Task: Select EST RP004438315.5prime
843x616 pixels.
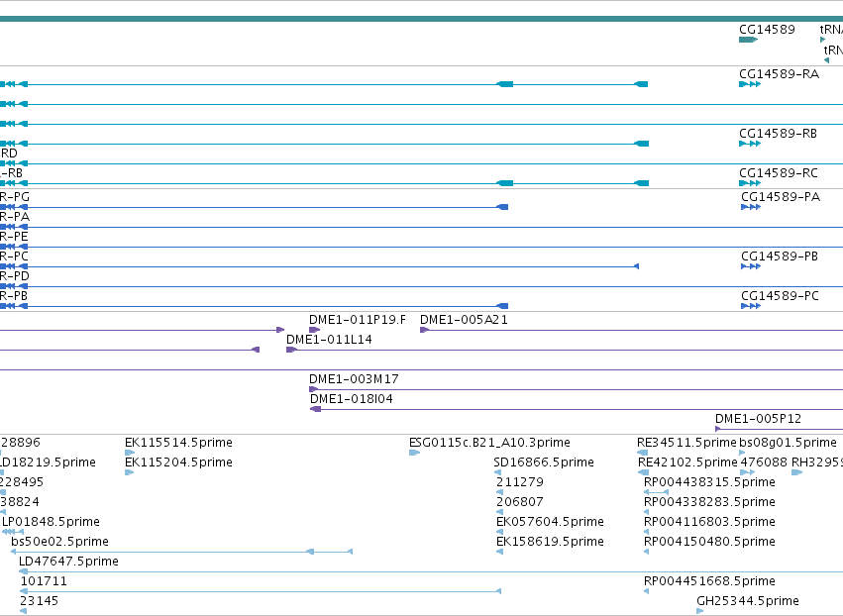Action: pyautogui.click(x=709, y=482)
